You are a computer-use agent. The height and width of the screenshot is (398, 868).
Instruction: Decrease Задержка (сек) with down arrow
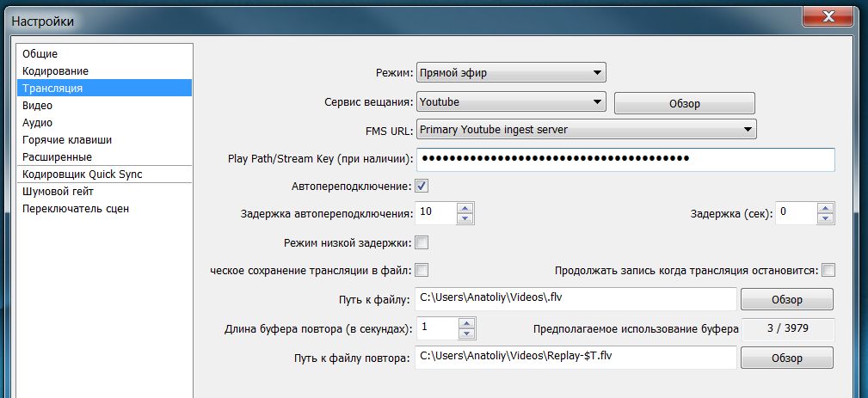(826, 218)
